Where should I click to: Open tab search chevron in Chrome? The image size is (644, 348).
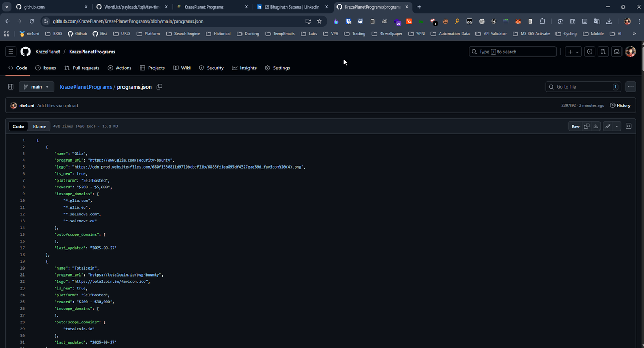pyautogui.click(x=6, y=7)
